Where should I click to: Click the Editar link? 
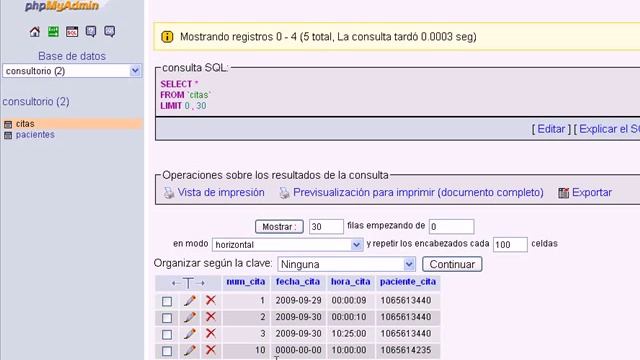click(x=551, y=129)
